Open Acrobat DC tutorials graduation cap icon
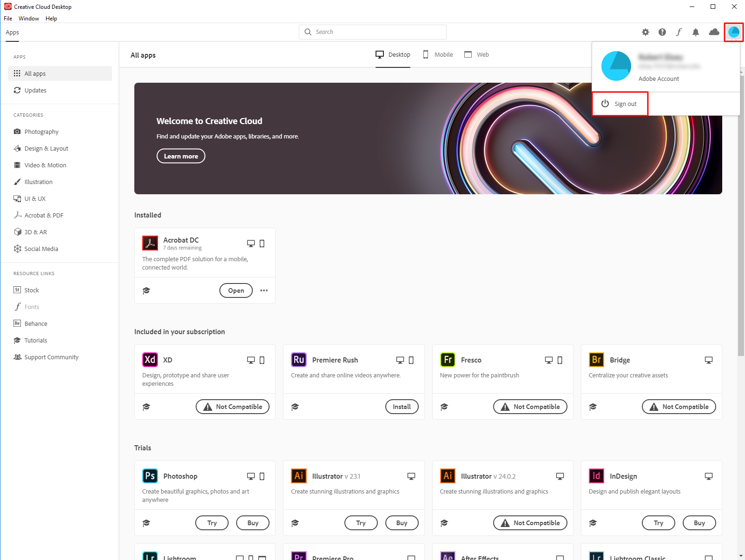The height and width of the screenshot is (560, 745). click(x=146, y=290)
